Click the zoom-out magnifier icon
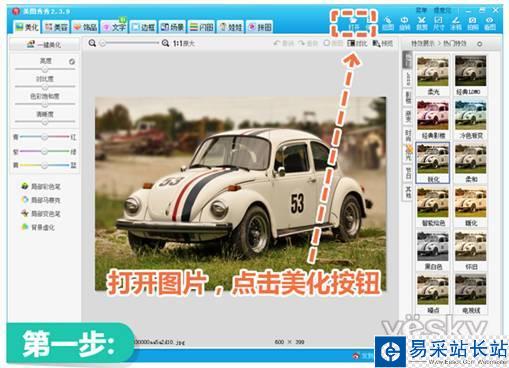 92,43
